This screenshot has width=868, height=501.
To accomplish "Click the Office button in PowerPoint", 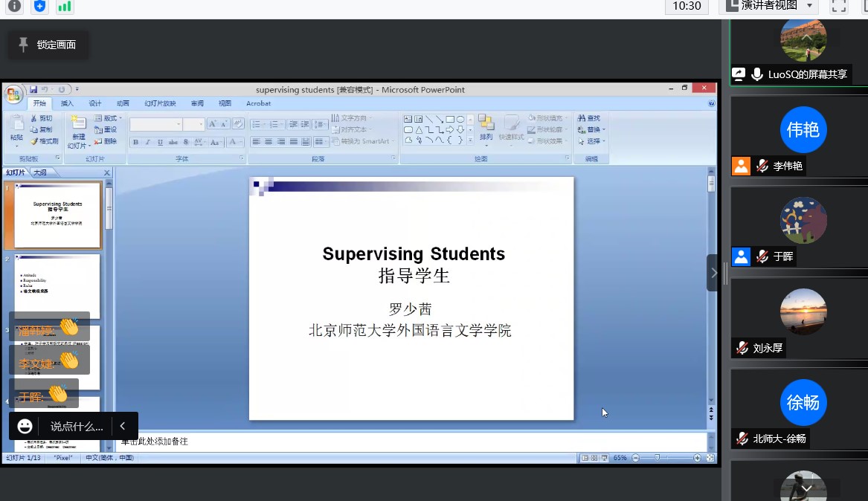I will 13,94.
